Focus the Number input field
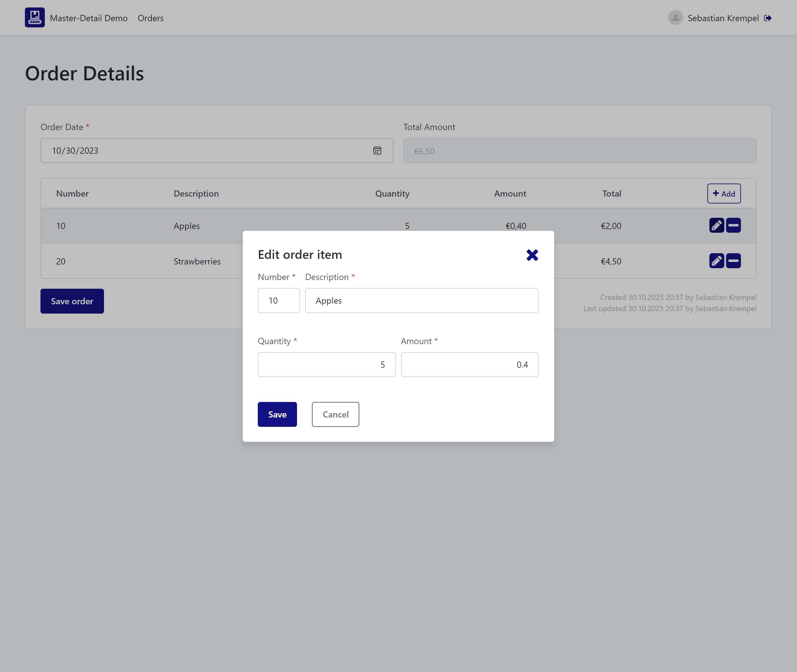The image size is (797, 672). [x=279, y=301]
